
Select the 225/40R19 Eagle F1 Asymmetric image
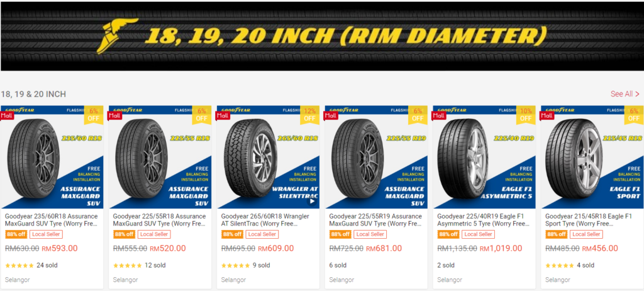pos(484,157)
